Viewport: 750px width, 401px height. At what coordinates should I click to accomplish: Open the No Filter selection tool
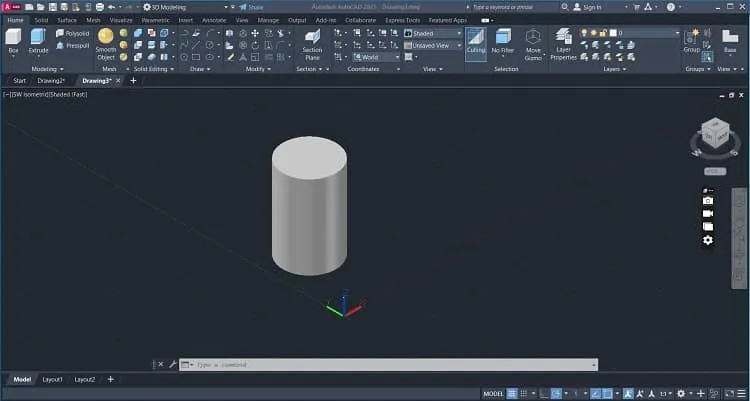click(503, 41)
